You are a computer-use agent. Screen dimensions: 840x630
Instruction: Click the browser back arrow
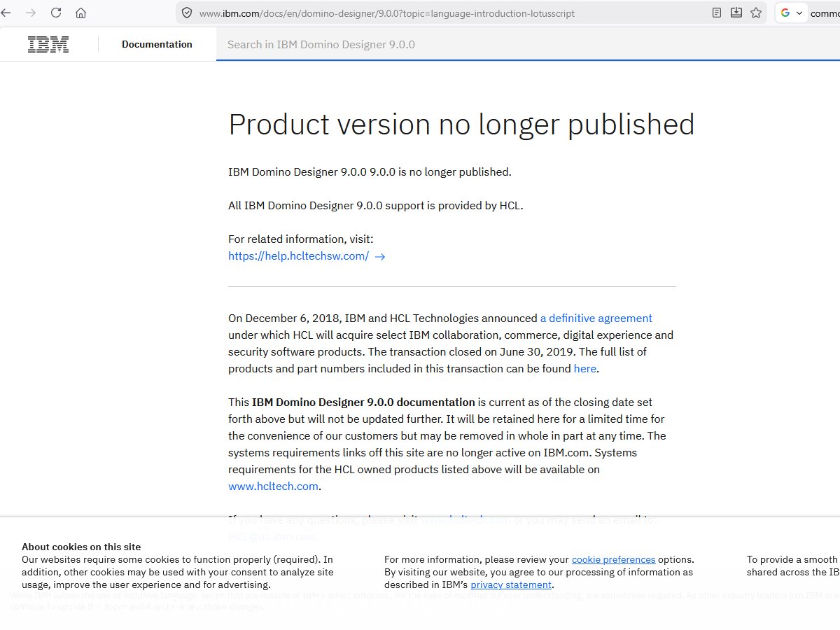coord(6,13)
